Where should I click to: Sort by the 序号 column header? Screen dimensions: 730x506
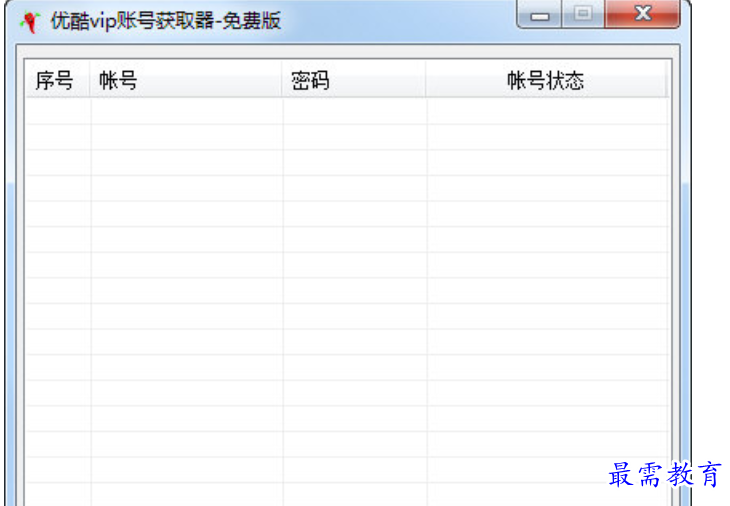click(57, 80)
